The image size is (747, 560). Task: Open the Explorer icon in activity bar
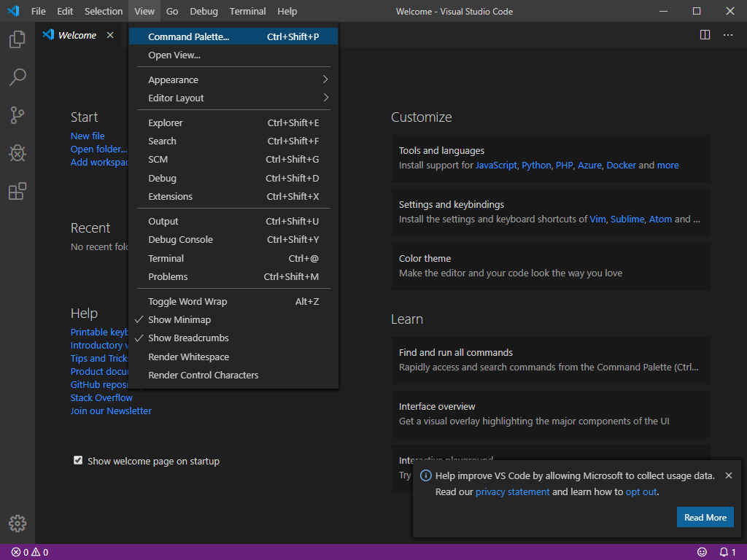[x=18, y=39]
